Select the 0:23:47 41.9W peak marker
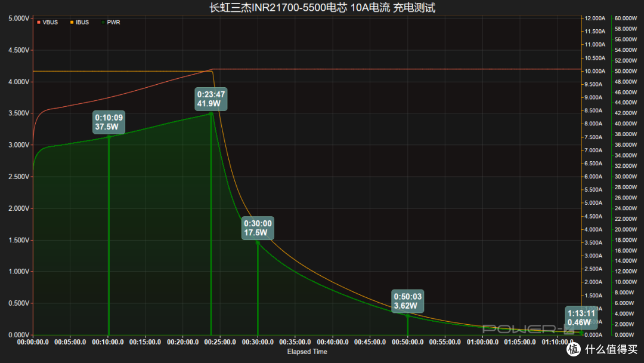 tap(210, 99)
